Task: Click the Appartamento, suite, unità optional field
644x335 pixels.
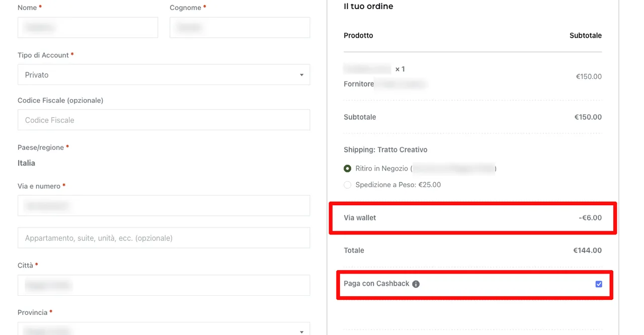Action: coord(164,238)
